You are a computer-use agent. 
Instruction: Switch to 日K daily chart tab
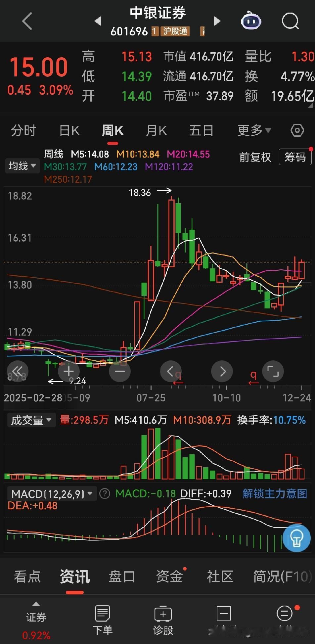pyautogui.click(x=69, y=130)
